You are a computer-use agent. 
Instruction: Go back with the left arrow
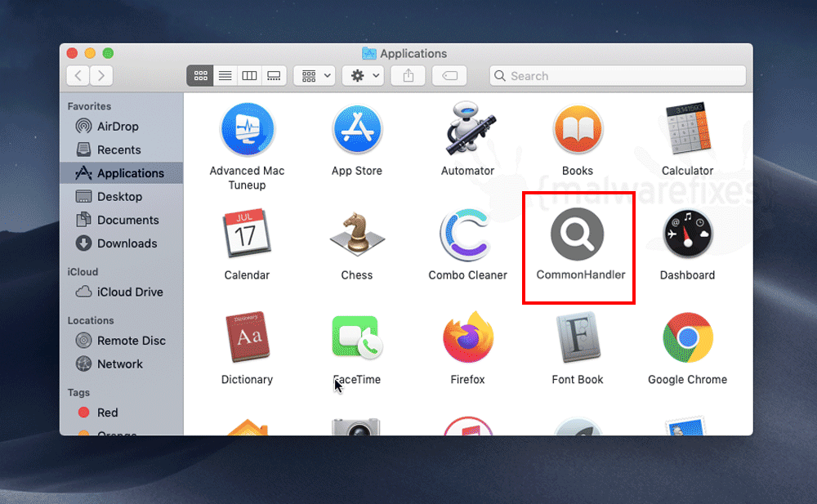pyautogui.click(x=78, y=76)
